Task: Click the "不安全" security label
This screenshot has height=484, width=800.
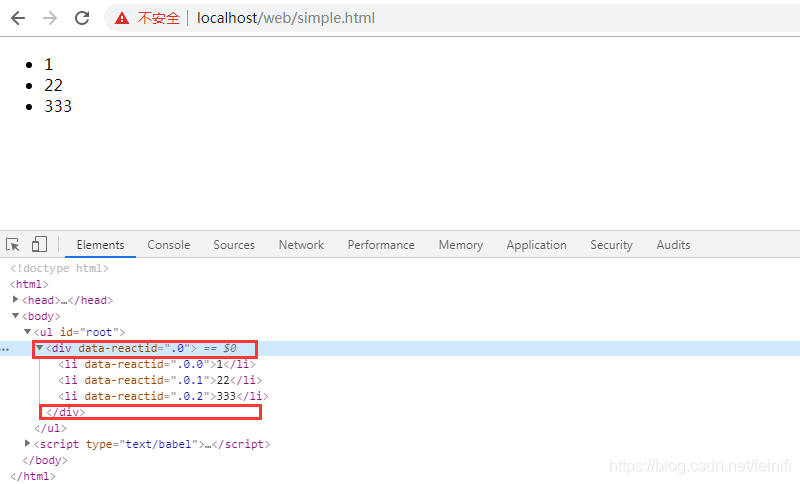Action: (159, 18)
